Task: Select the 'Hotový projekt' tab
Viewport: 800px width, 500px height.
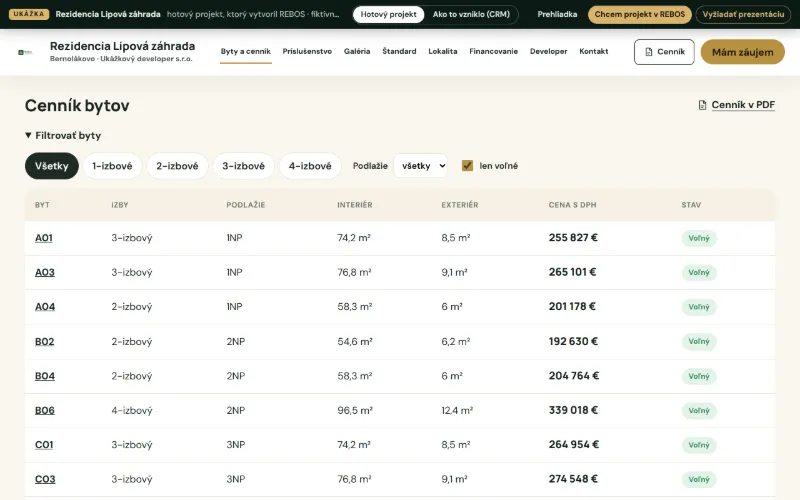Action: point(388,14)
